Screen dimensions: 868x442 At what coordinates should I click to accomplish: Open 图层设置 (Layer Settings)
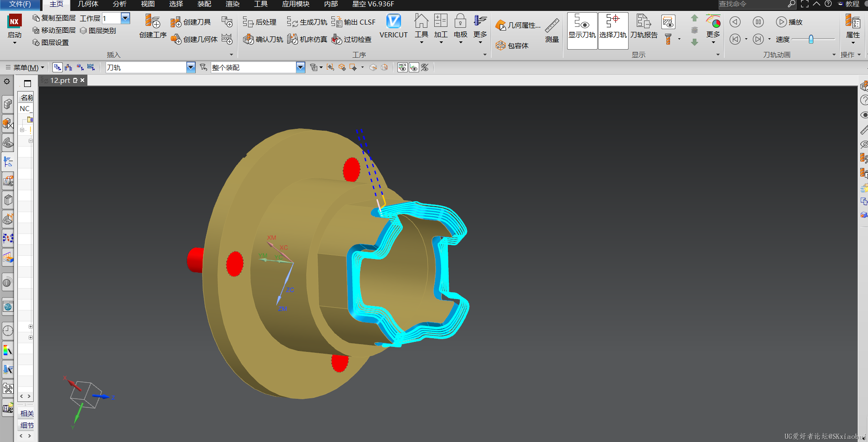coord(51,42)
